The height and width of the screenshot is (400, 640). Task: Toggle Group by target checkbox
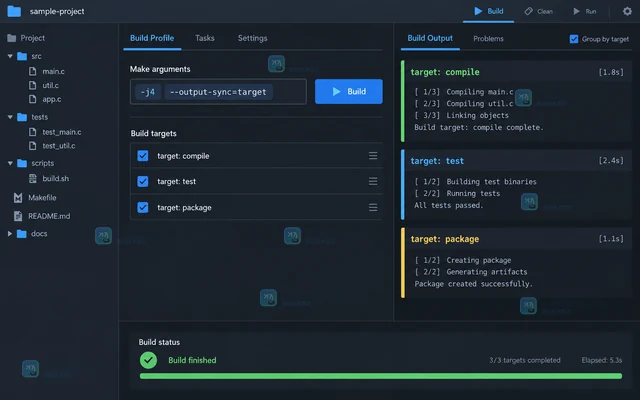click(574, 39)
